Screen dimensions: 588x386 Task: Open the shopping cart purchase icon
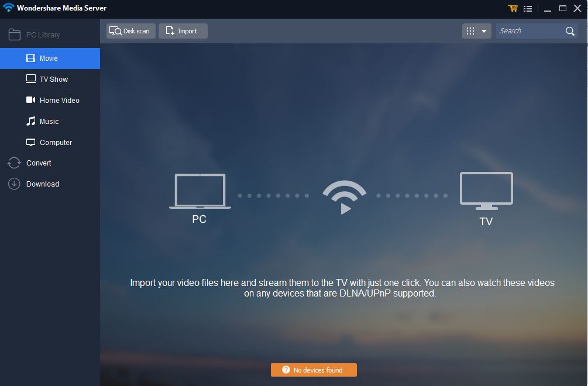513,8
